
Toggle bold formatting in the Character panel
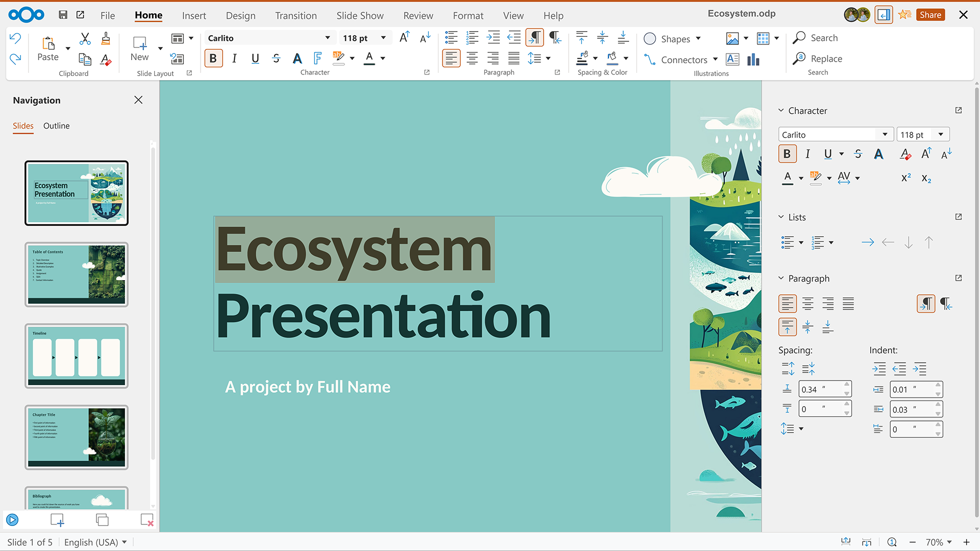(788, 154)
